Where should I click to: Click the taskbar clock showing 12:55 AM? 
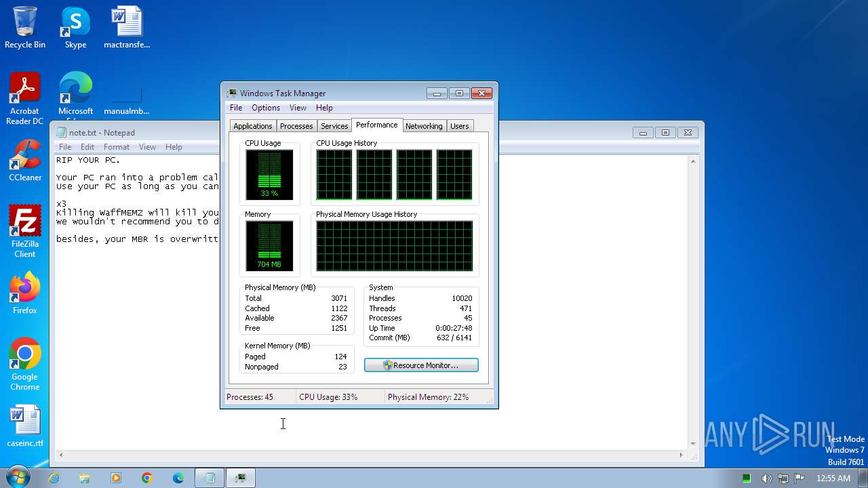pos(833,478)
